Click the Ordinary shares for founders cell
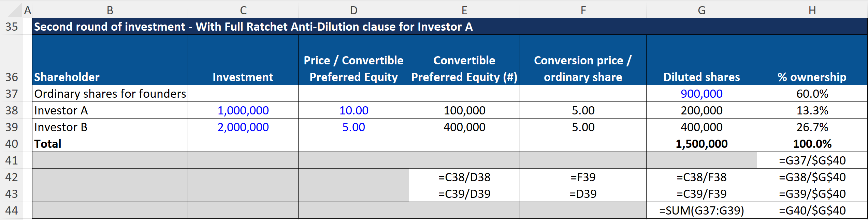 pyautogui.click(x=110, y=94)
